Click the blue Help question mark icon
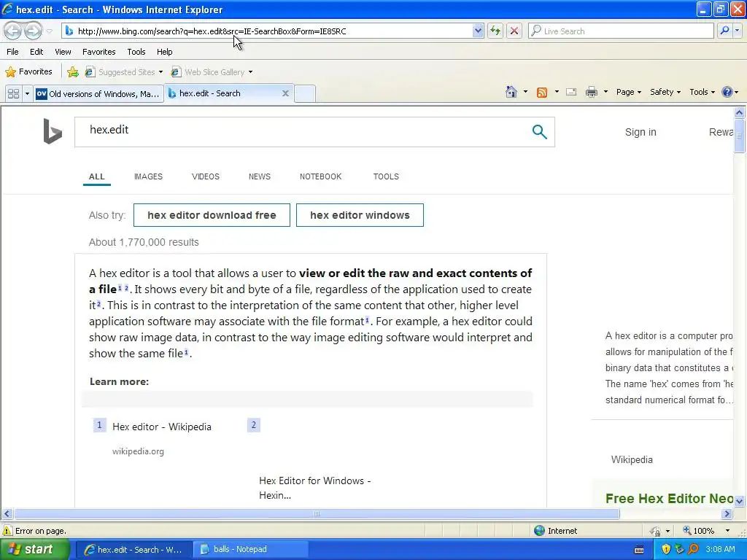747x560 pixels. [x=727, y=92]
